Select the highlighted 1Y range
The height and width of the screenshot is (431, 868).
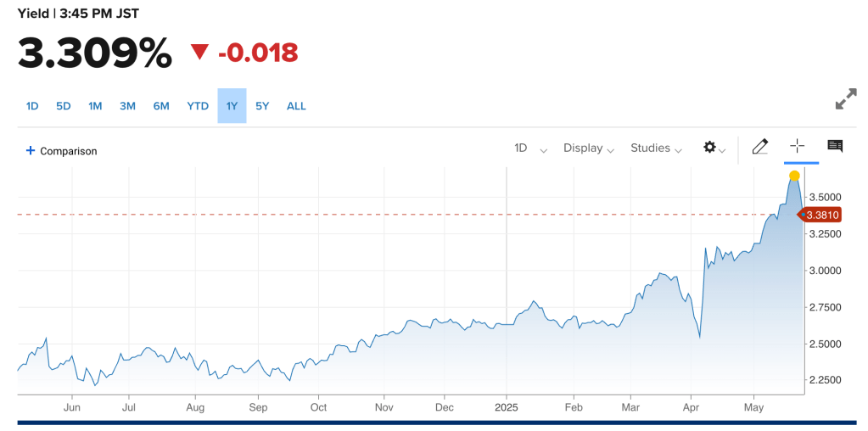(x=232, y=106)
